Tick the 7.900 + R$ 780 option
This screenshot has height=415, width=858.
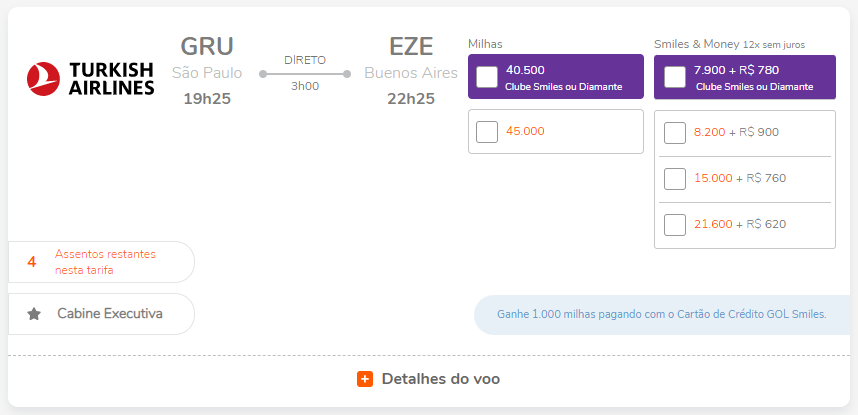pos(675,77)
